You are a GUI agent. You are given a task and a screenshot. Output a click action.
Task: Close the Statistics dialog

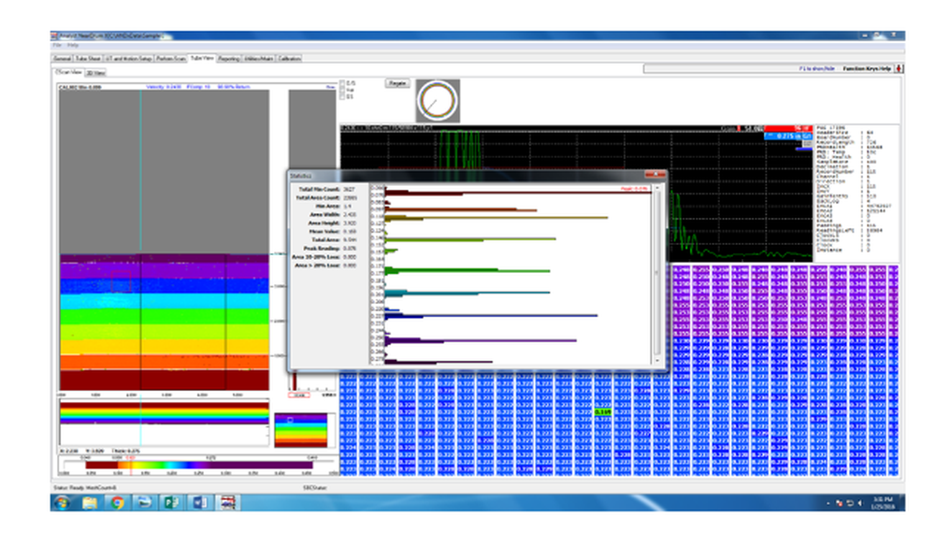654,175
